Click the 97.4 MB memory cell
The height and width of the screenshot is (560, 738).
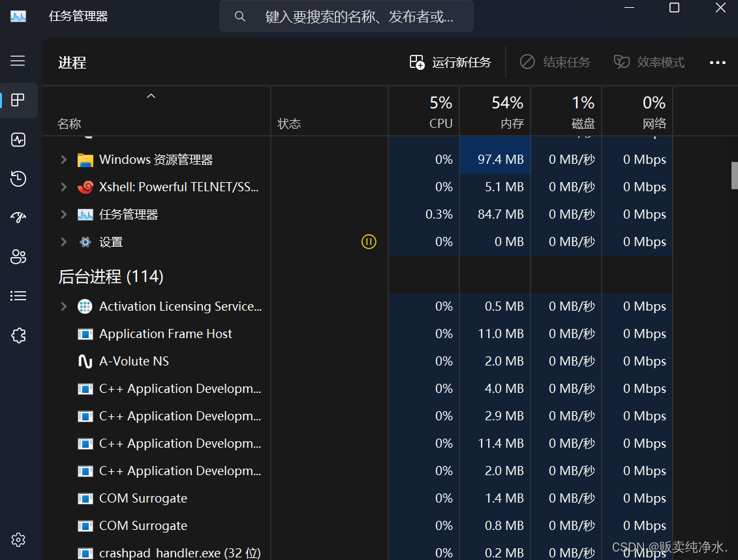495,159
